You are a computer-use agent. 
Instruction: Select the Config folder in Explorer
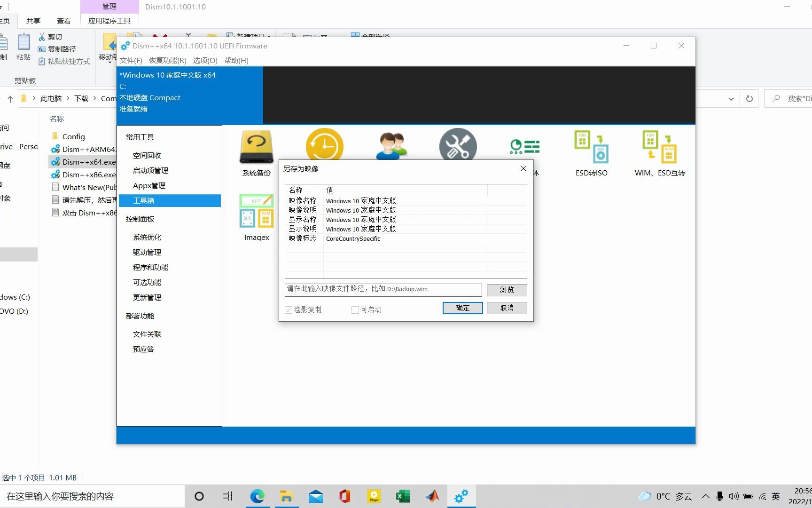68,136
